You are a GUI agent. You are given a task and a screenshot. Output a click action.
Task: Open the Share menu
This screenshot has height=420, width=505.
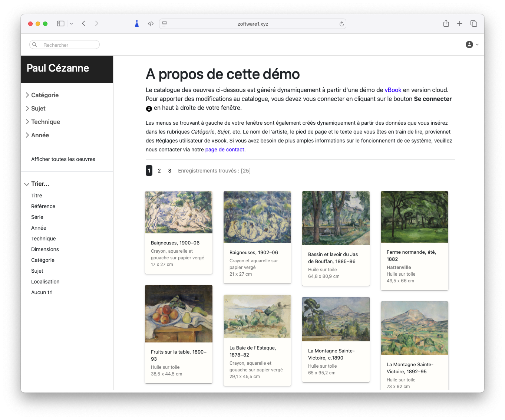coord(446,23)
